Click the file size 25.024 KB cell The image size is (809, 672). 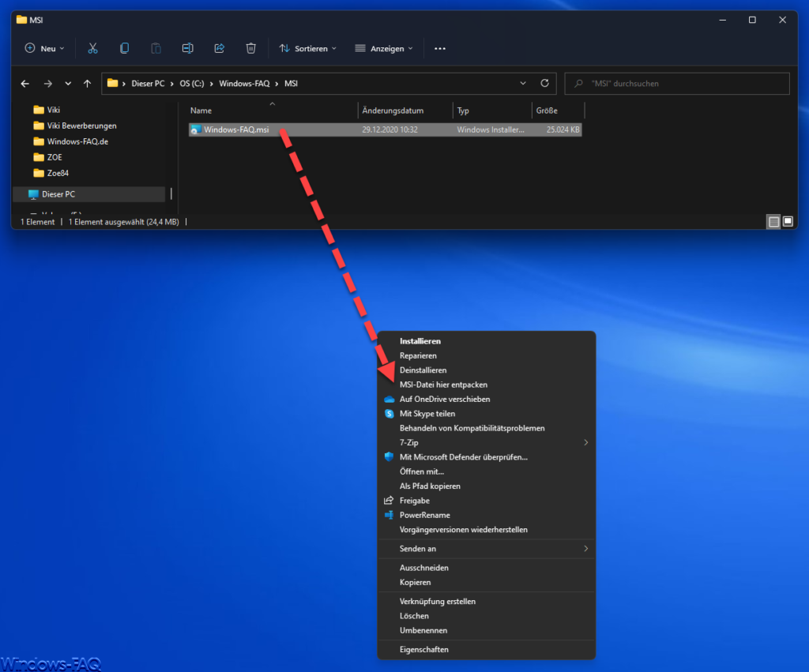point(563,130)
